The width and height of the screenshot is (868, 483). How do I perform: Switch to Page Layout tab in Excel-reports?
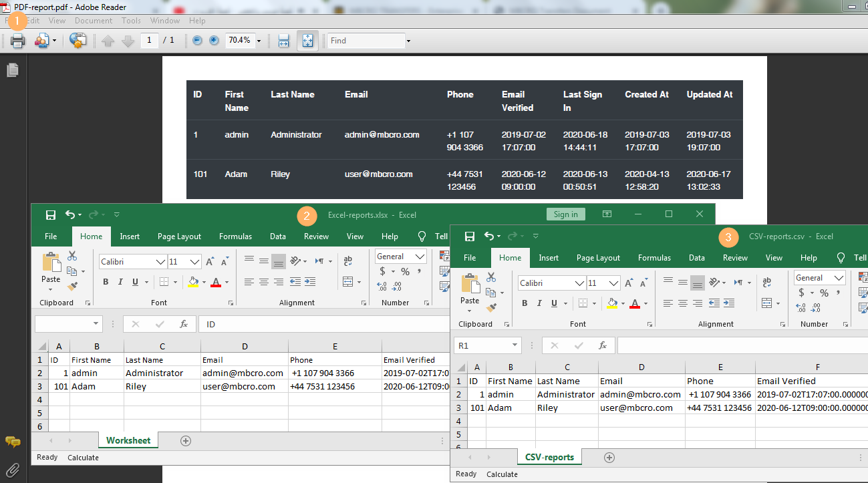[x=179, y=236]
